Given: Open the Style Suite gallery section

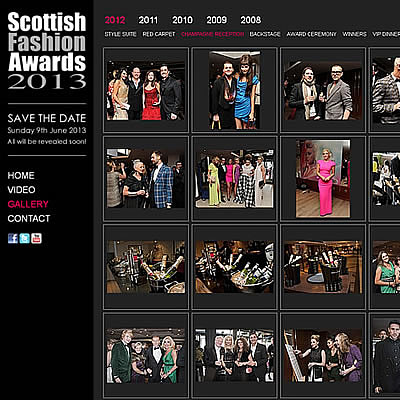Looking at the screenshot, I should pos(120,34).
